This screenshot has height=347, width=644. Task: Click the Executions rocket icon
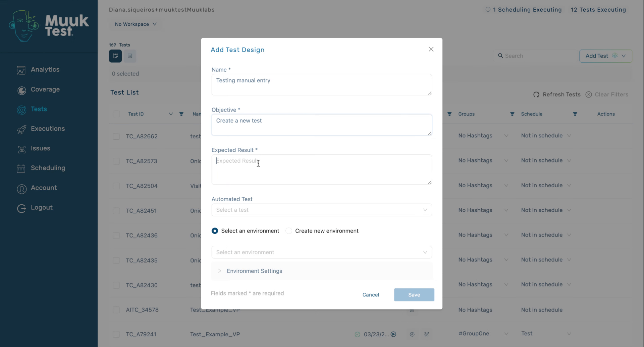(21, 129)
